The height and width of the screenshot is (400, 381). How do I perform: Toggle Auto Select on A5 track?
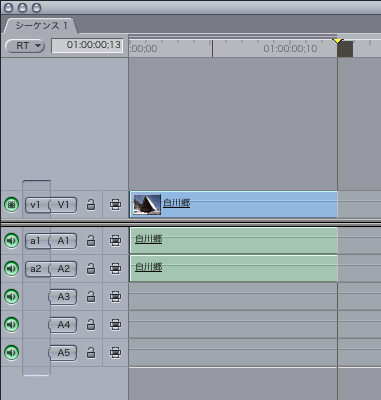pyautogui.click(x=115, y=352)
